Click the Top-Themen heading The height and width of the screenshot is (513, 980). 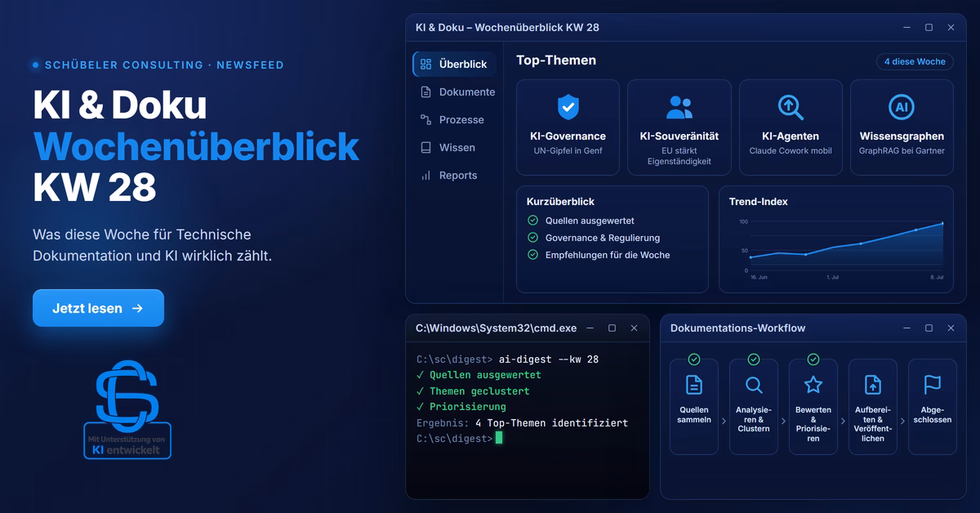tap(556, 60)
